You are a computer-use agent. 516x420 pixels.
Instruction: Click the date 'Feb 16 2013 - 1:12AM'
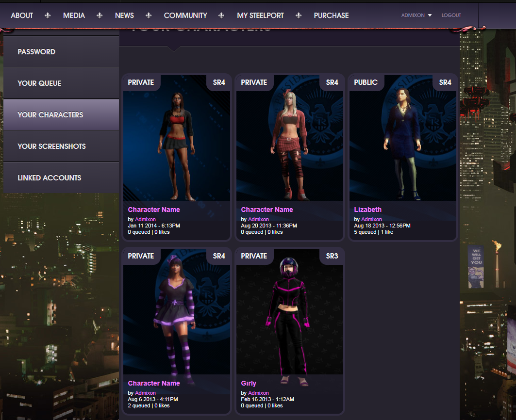click(x=267, y=399)
